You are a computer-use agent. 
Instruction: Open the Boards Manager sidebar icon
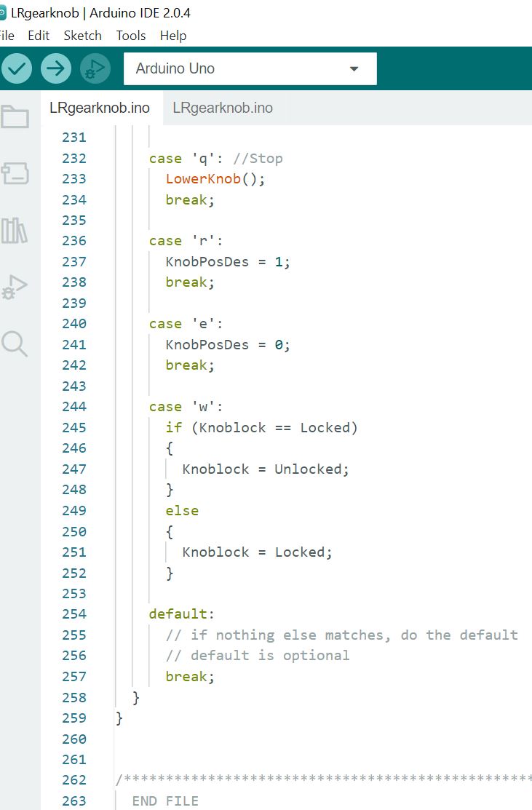[15, 173]
